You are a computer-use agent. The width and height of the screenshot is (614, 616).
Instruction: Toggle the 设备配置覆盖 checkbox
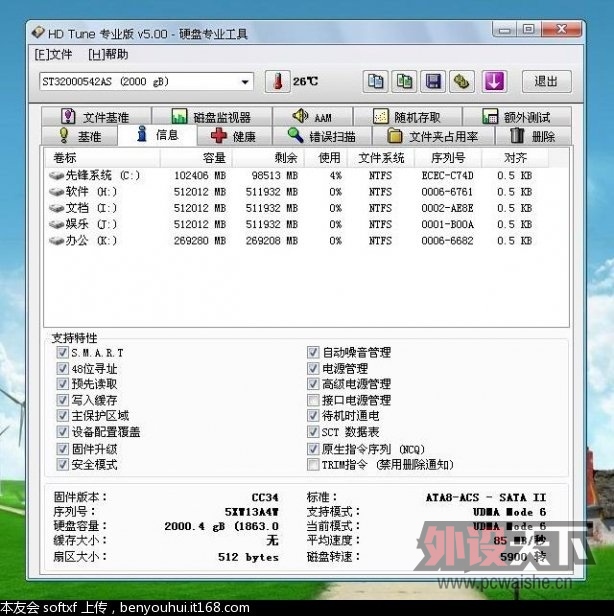coord(62,432)
